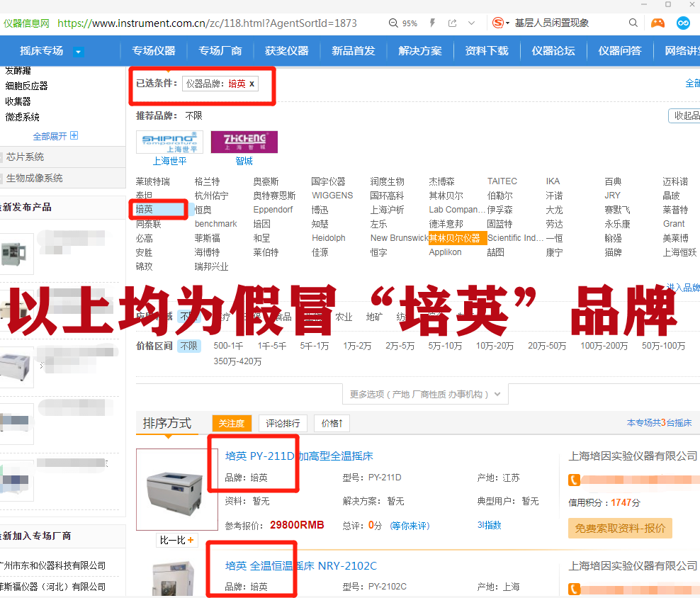
Task: Click the first new product thumbnail in sidebar
Action: click(x=16, y=254)
